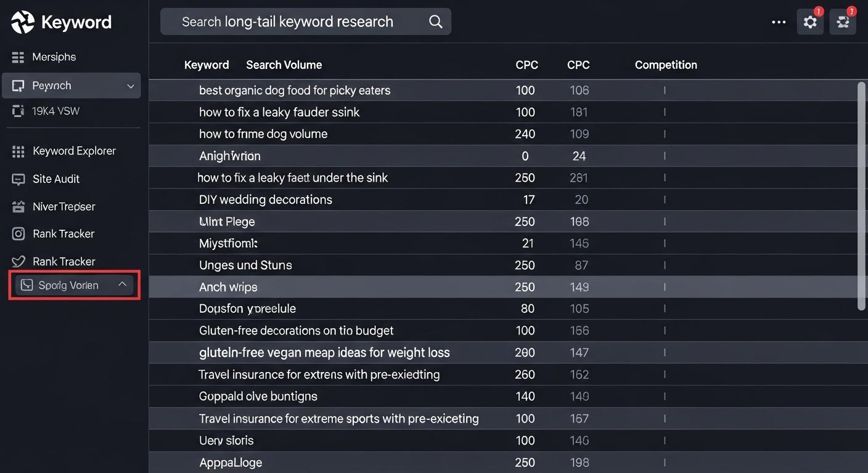Image resolution: width=868 pixels, height=473 pixels.
Task: Expand the Peynch dropdown chevron
Action: click(x=131, y=86)
